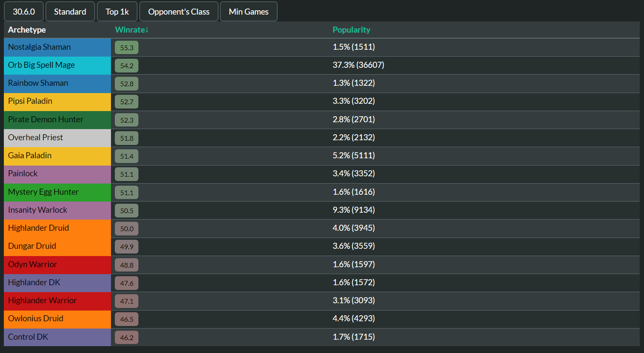Screen dimensions: 644x353
Task: Click Mystery Egg Hunter's 51.1 winrate badge
Action: click(x=126, y=193)
